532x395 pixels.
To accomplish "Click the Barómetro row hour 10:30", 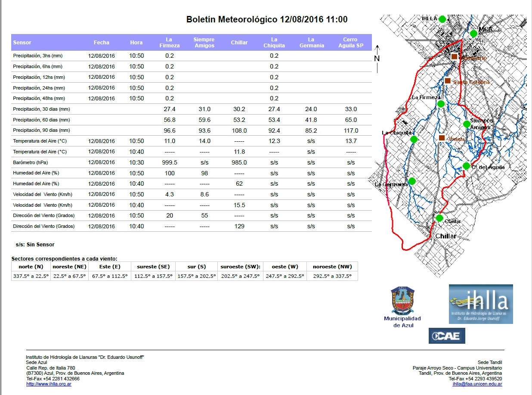I will pos(136,162).
